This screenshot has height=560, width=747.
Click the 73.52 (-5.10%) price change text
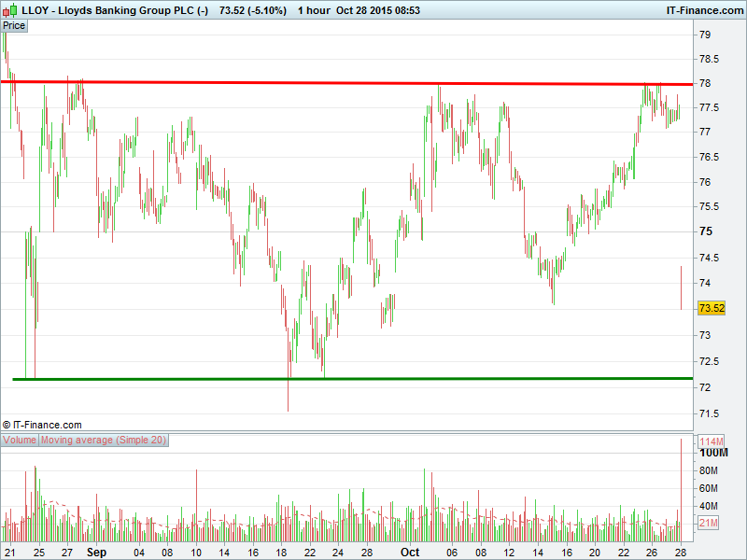click(x=252, y=10)
